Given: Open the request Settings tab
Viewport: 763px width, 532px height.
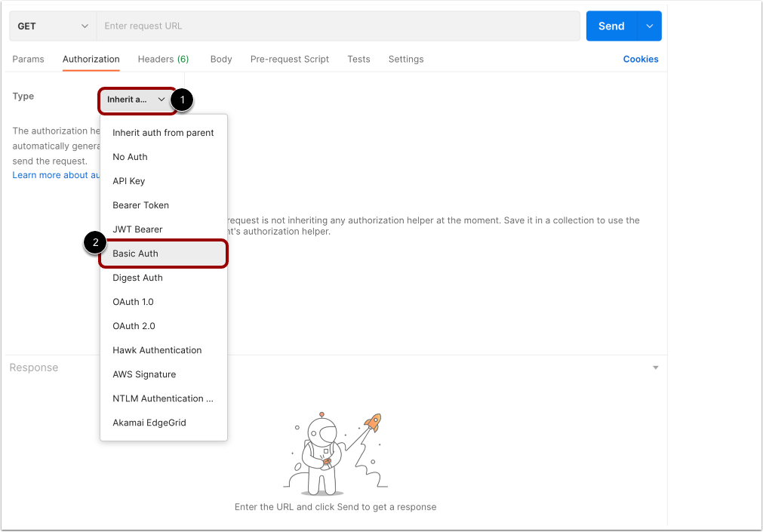Looking at the screenshot, I should pos(405,59).
